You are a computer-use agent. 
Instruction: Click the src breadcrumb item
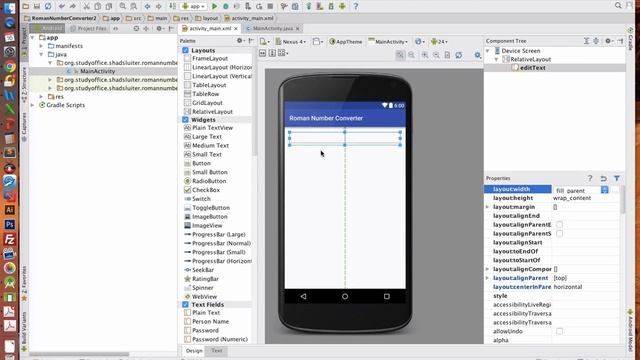133,18
